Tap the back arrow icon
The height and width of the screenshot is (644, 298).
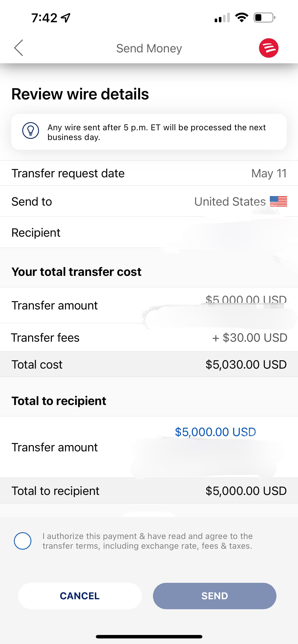(19, 48)
